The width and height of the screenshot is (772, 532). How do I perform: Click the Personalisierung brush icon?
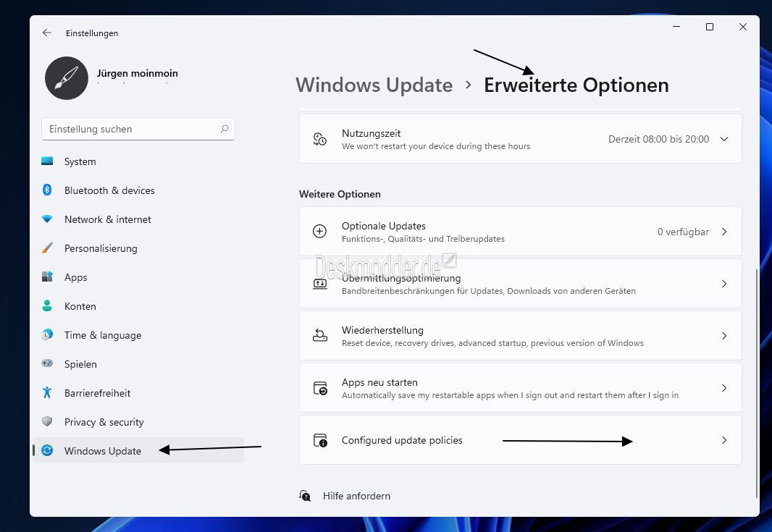(47, 248)
